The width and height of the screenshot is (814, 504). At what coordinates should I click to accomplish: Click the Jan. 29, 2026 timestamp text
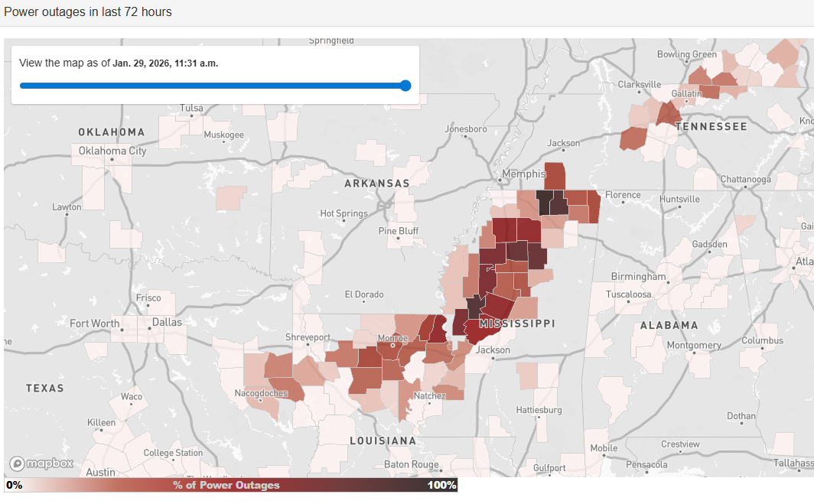pos(165,63)
